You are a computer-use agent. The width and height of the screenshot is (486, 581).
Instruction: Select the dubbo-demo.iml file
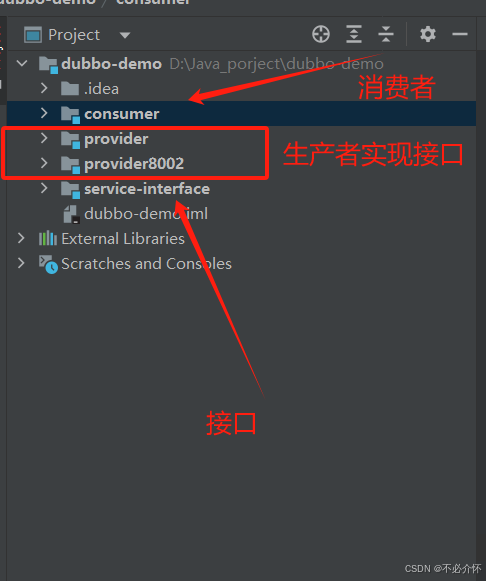pos(146,214)
